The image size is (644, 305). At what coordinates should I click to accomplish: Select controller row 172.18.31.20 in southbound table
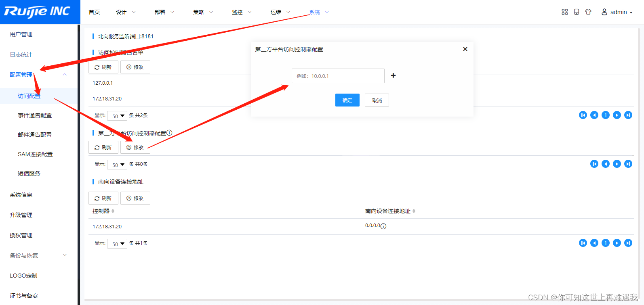click(107, 226)
